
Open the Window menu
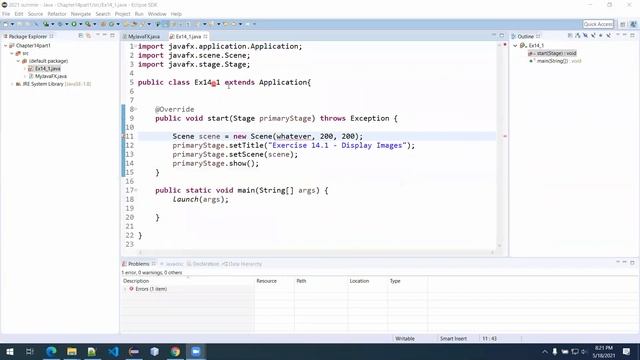(157, 14)
